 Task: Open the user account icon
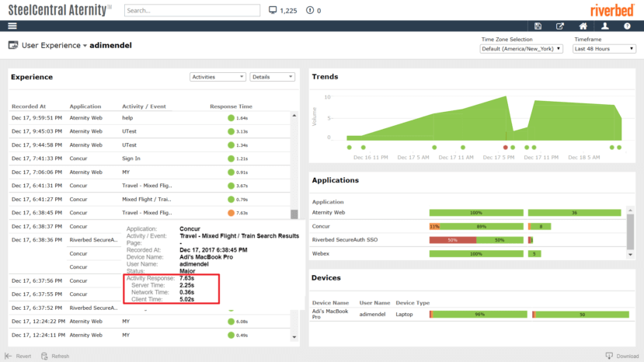tap(605, 26)
